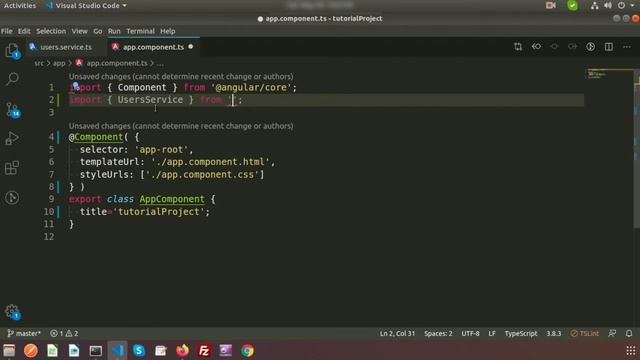Click the Go back revision icon in toolbar
Screen dimensions: 640x360
click(x=536, y=47)
